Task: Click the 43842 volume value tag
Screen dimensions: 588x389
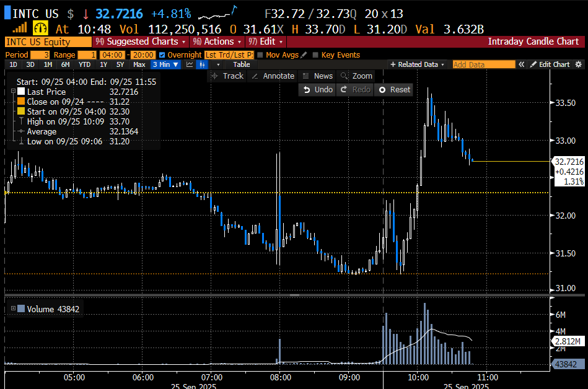Action: [x=568, y=364]
